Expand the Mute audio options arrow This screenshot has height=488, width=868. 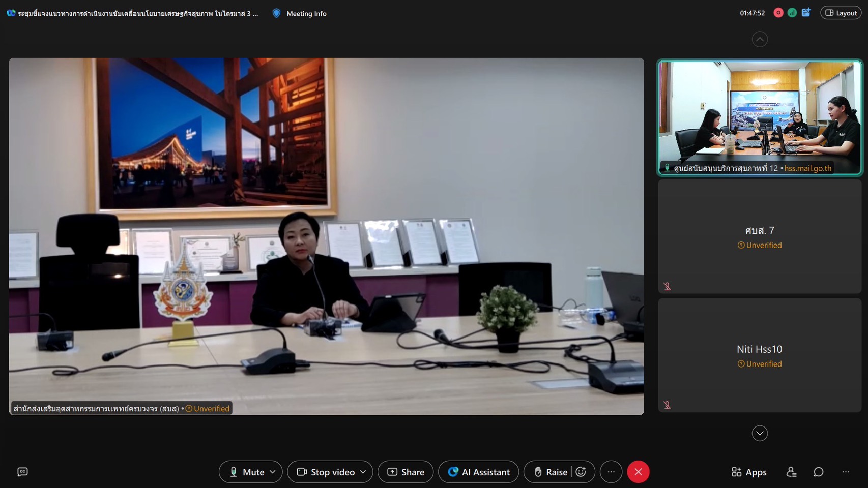click(273, 472)
